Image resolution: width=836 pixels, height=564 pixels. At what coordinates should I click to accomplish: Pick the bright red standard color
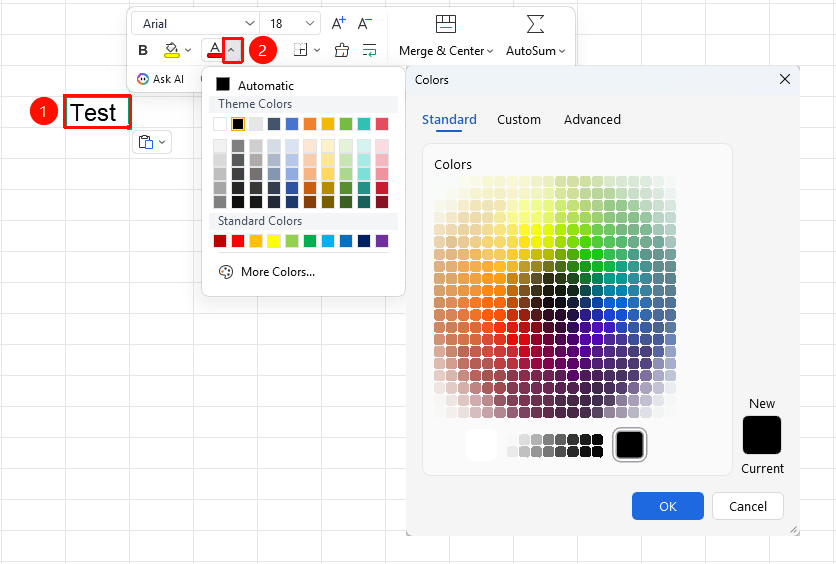(238, 241)
